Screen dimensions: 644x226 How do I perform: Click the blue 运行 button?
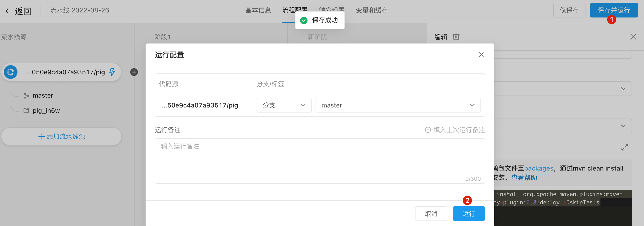(469, 214)
